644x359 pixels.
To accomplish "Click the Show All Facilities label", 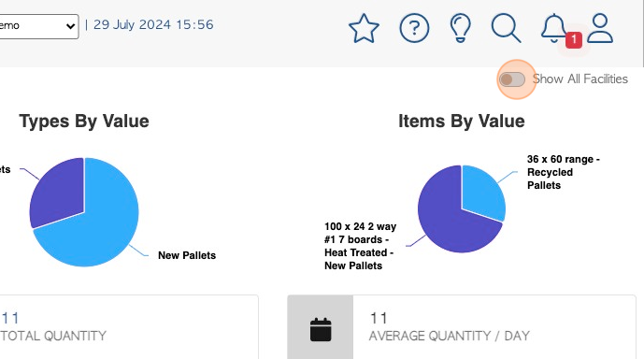I will 580,79.
